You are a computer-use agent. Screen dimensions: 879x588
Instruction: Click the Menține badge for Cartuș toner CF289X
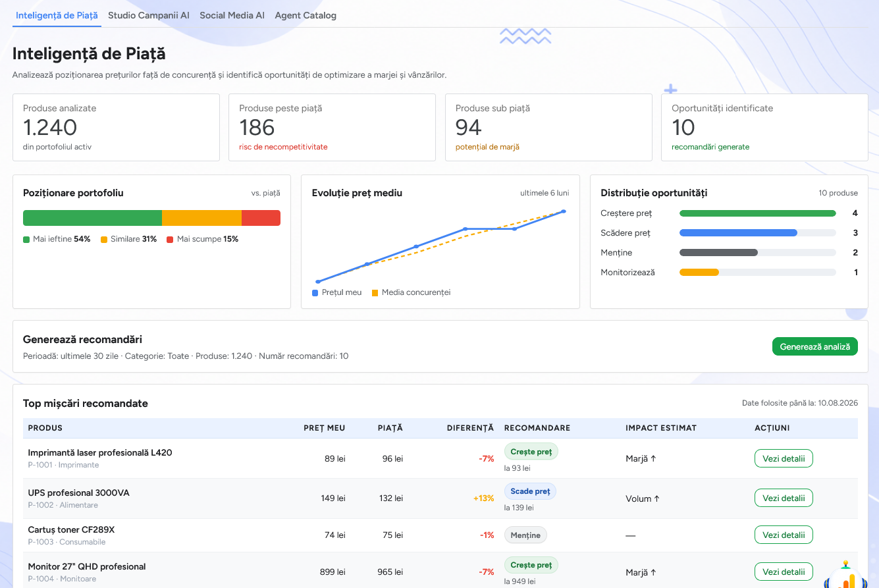pyautogui.click(x=525, y=535)
